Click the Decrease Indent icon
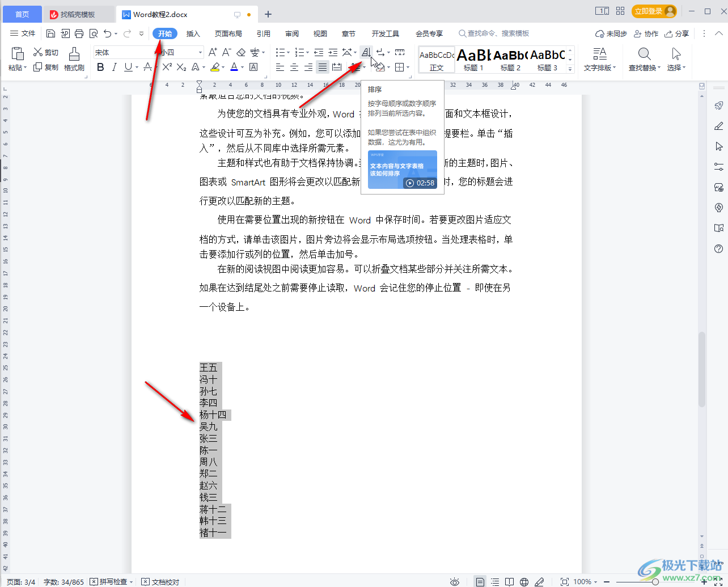This screenshot has height=587, width=728. tap(319, 52)
